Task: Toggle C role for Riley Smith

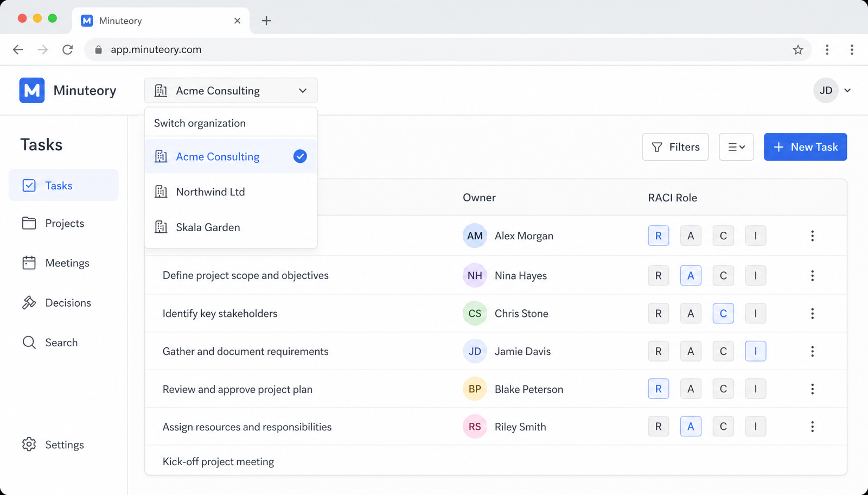Action: click(x=723, y=427)
